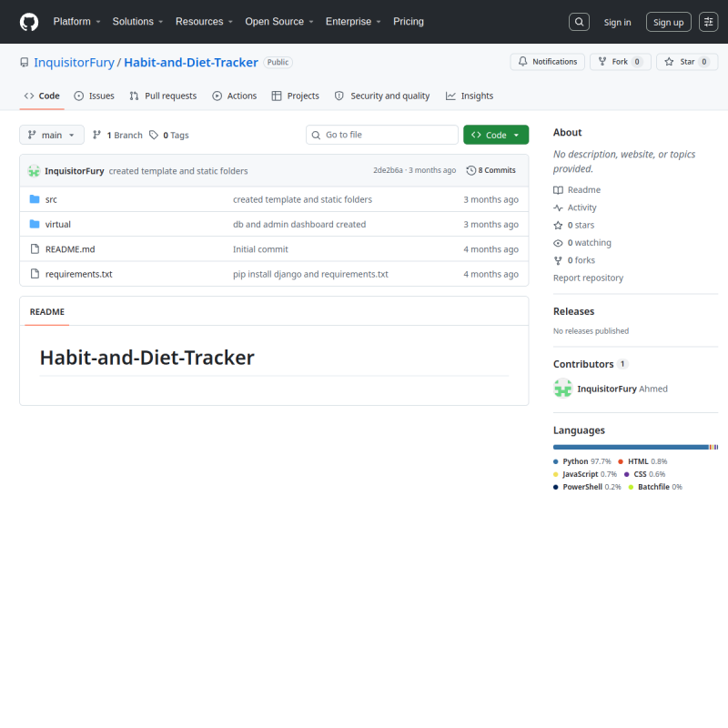Click the tag icon next to 0 Tags
This screenshot has height=728, width=728.
154,135
